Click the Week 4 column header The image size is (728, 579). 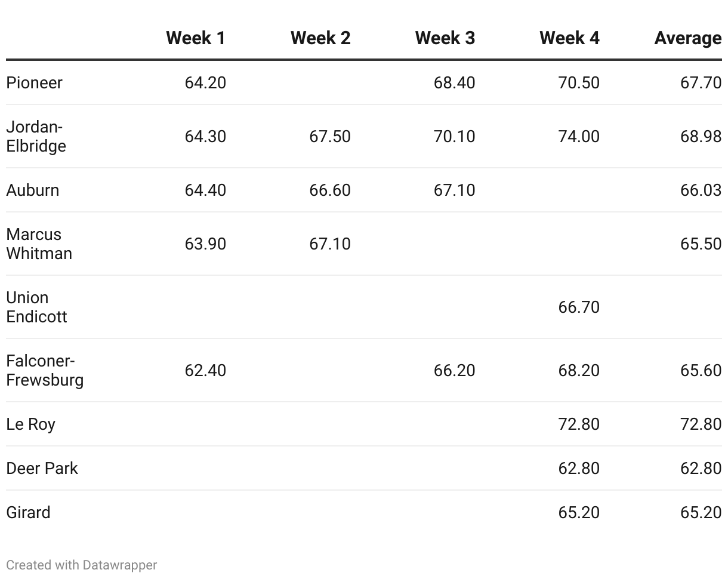[569, 38]
